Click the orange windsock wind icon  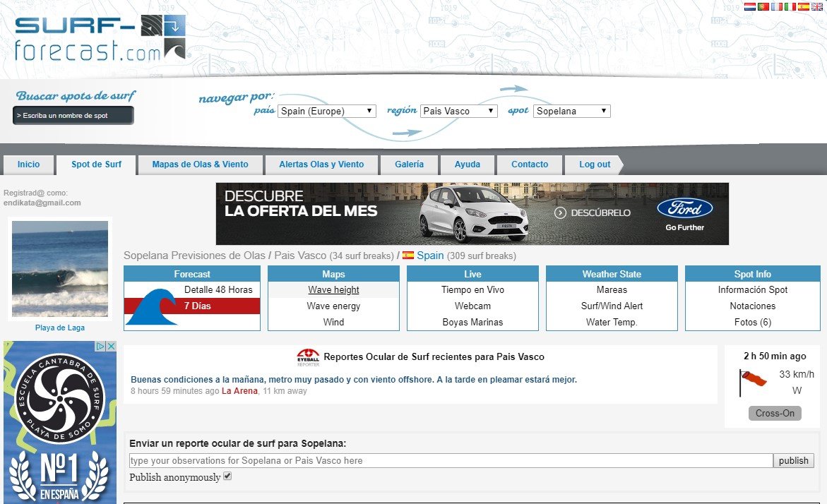[x=753, y=380]
